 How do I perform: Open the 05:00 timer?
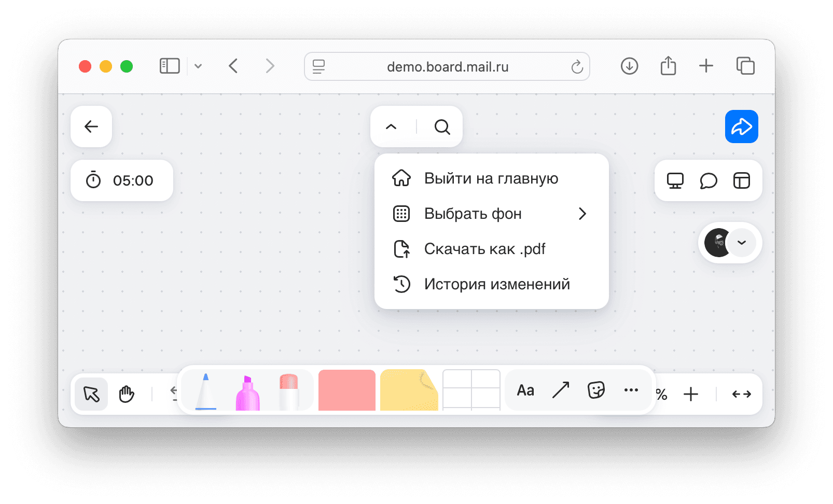click(x=122, y=180)
